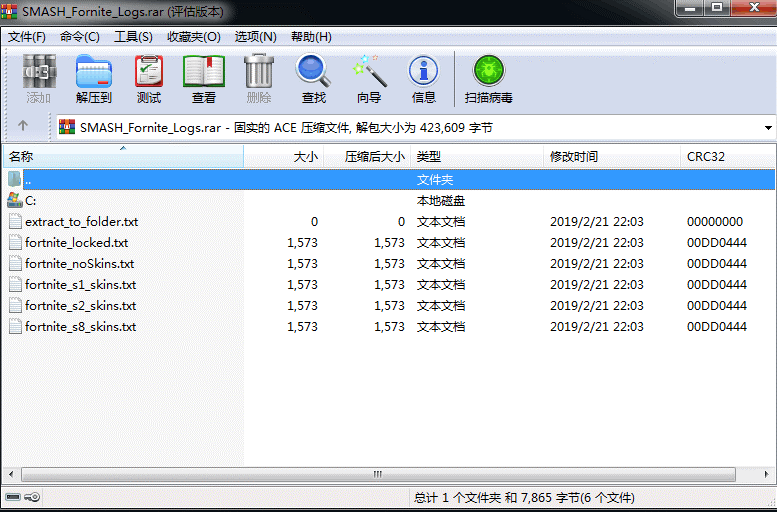Select fortnite_s1_skins.txt file name

point(81,284)
